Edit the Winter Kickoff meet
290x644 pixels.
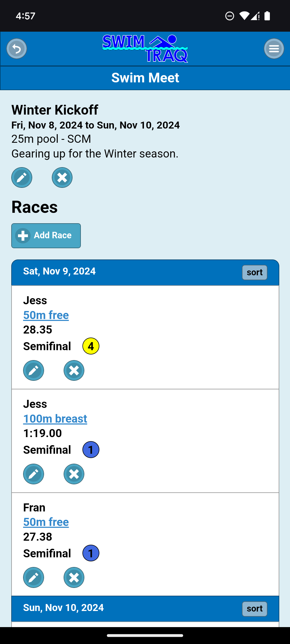point(22,177)
